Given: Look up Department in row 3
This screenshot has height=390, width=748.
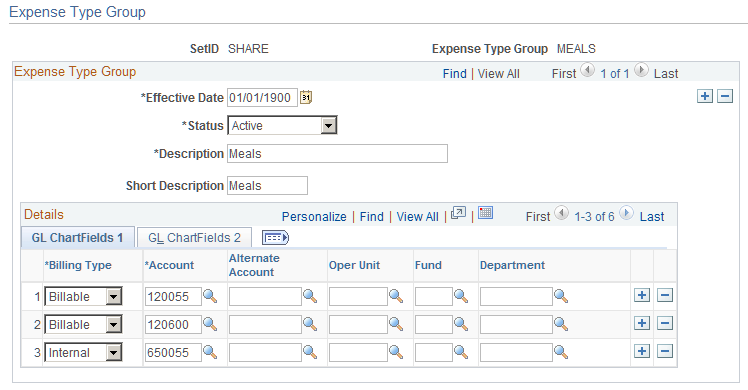Looking at the screenshot, I should click(x=561, y=352).
